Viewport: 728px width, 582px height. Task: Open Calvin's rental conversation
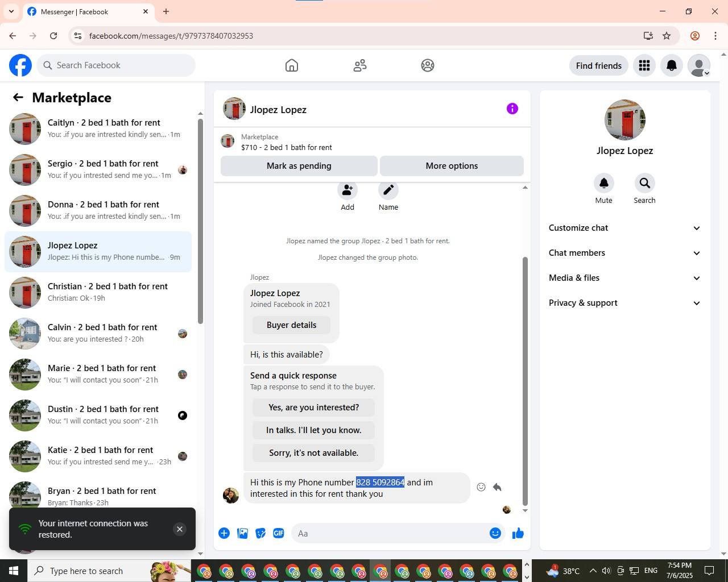point(98,334)
